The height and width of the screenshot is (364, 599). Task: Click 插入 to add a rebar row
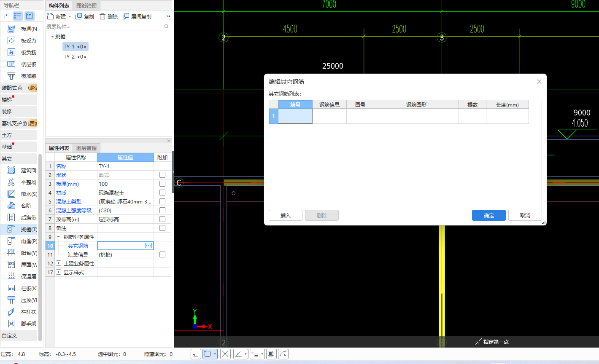[x=286, y=215]
